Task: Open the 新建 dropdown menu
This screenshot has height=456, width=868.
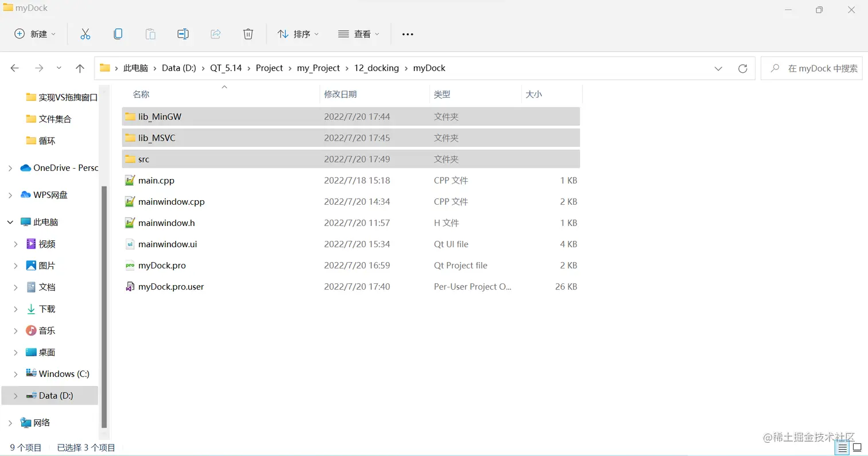Action: (x=36, y=34)
